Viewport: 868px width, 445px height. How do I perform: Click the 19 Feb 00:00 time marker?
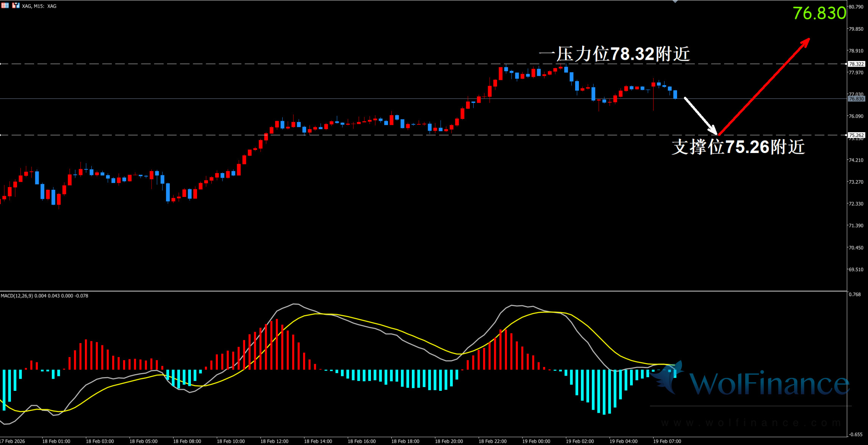point(536,441)
